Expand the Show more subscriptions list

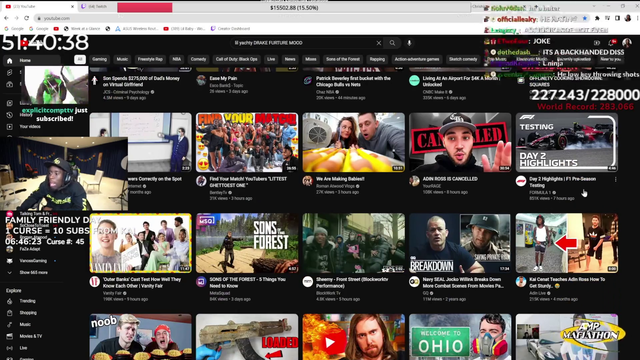point(29,273)
